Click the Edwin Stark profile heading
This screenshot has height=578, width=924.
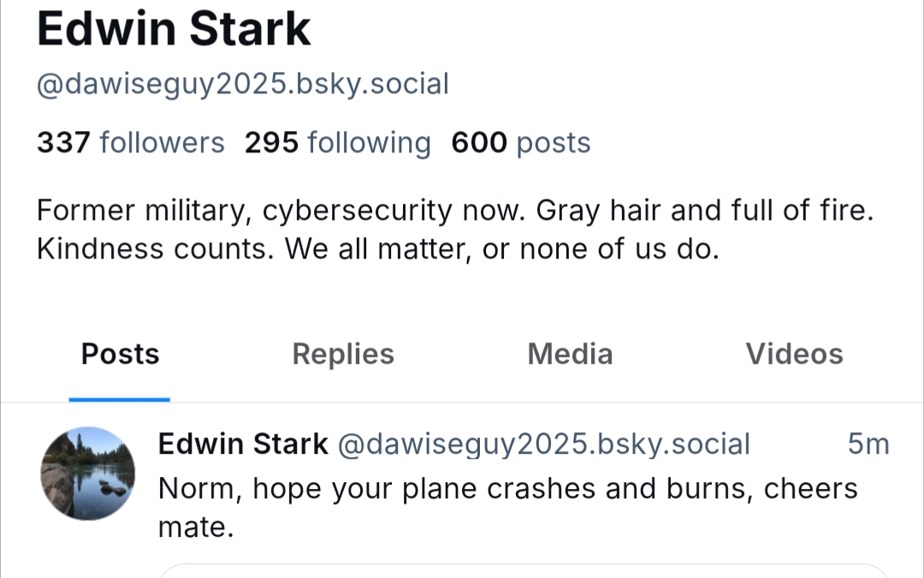(174, 29)
